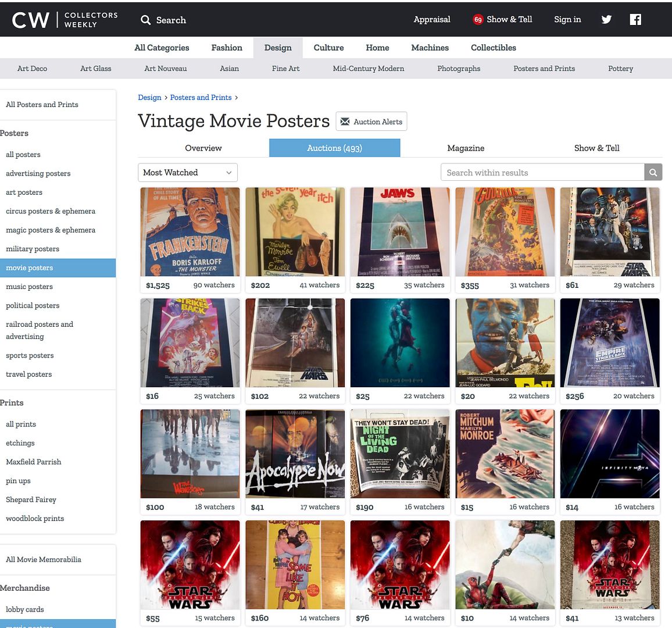Screen dimensions: 672x628
Task: Click the Design breadcrumb link
Action: pyautogui.click(x=149, y=97)
